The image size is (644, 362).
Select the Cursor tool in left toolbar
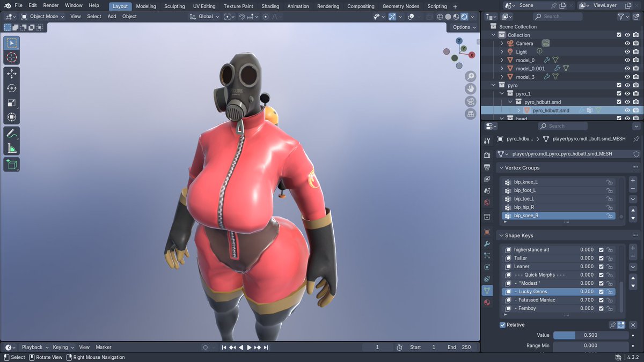(12, 57)
